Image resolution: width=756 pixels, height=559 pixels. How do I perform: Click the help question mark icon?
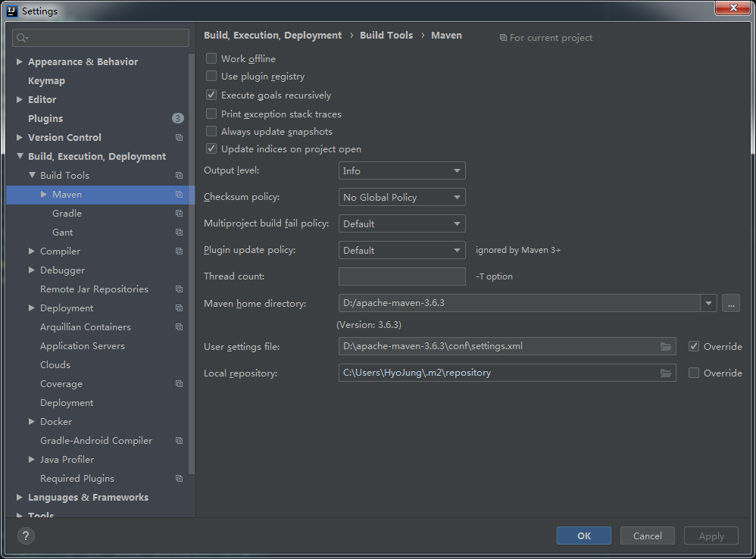(27, 536)
